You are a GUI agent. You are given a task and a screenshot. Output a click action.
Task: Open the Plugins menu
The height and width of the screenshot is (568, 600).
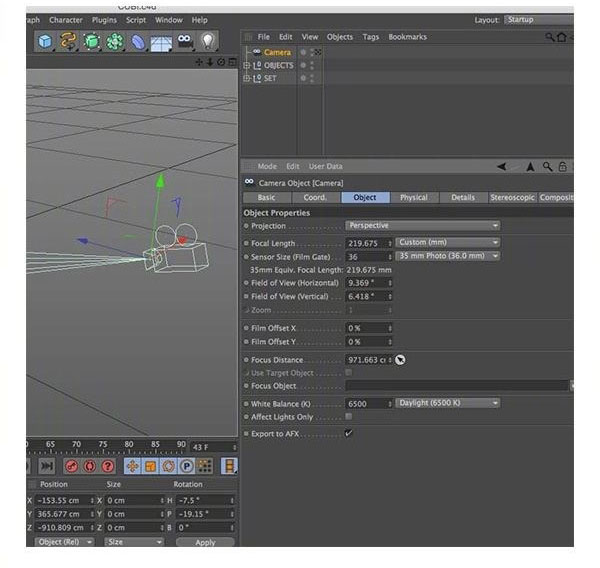pos(104,20)
